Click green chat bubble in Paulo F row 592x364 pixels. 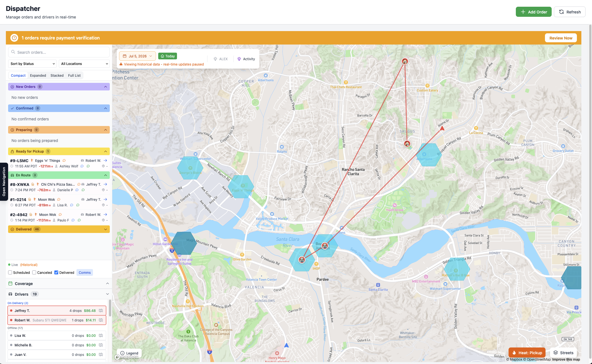click(x=79, y=220)
